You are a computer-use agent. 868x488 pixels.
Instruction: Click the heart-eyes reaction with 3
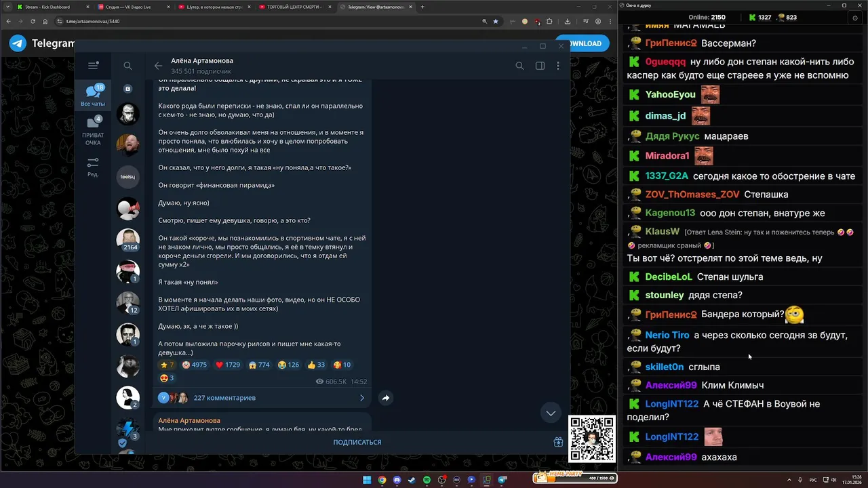[x=167, y=378]
